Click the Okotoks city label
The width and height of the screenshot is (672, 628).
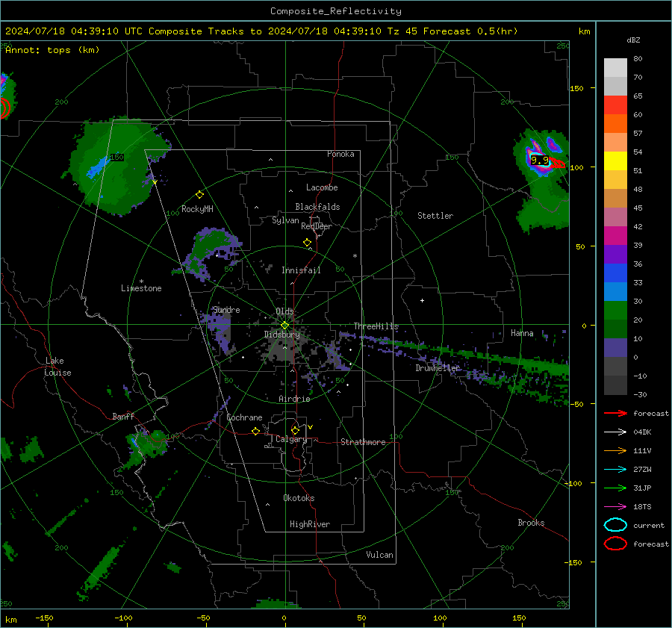[299, 498]
